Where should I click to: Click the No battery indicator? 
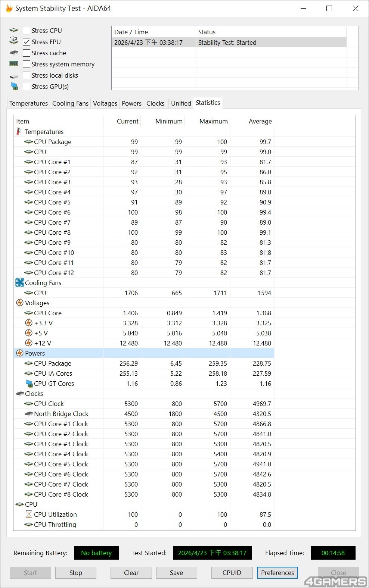tap(96, 553)
